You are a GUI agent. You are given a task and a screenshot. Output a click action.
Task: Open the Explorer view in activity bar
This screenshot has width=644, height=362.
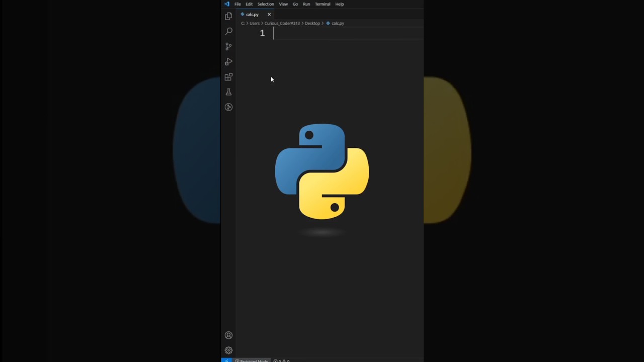pos(228,16)
